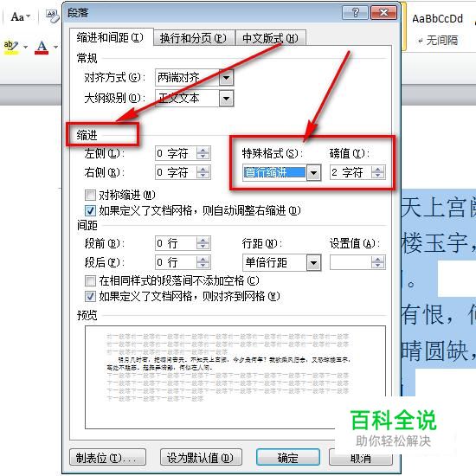This screenshot has width=476, height=476.
Task: Apply the yellow text highlight pen
Action: click(11, 47)
